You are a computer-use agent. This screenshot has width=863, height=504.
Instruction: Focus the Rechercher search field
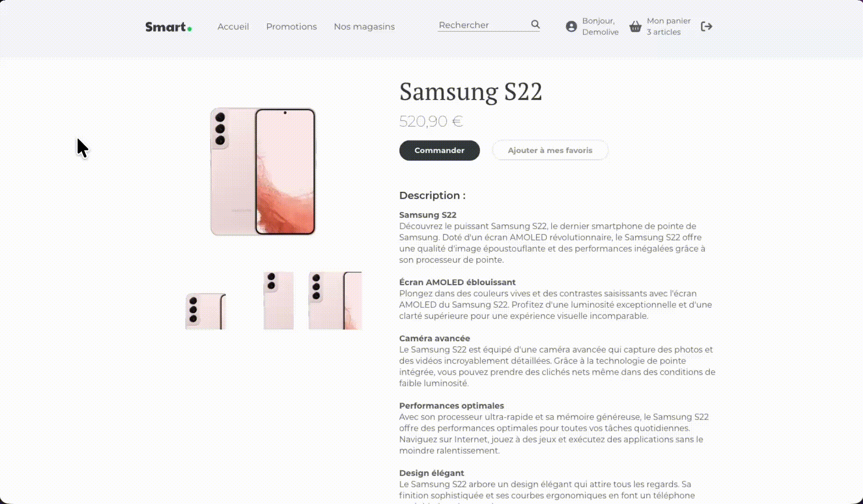click(482, 25)
